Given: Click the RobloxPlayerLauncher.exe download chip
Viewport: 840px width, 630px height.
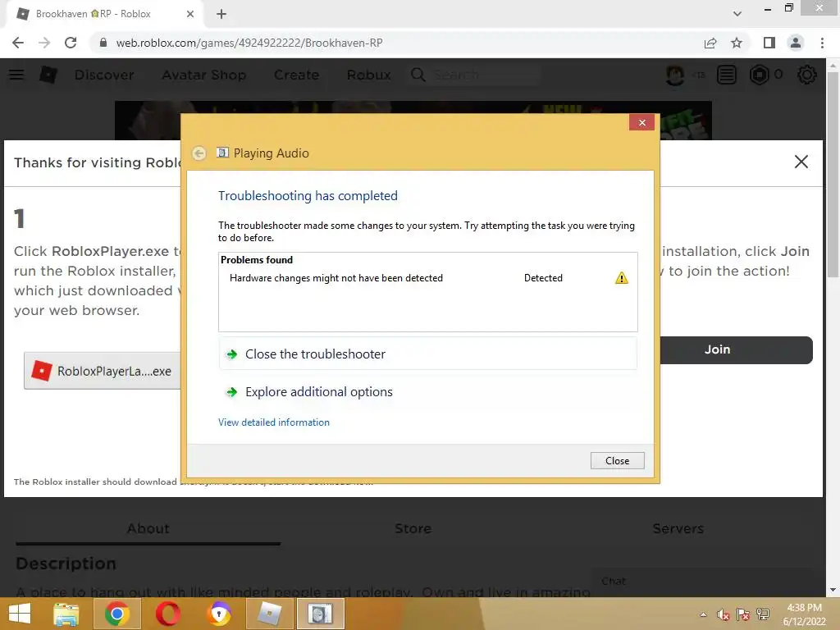Looking at the screenshot, I should [x=103, y=371].
